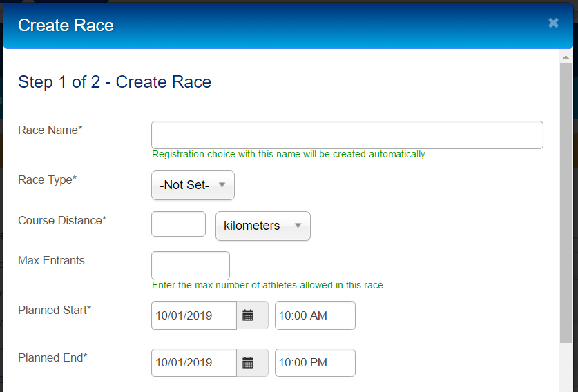Click the Course Distance number field
Image resolution: width=578 pixels, height=392 pixels.
[178, 224]
